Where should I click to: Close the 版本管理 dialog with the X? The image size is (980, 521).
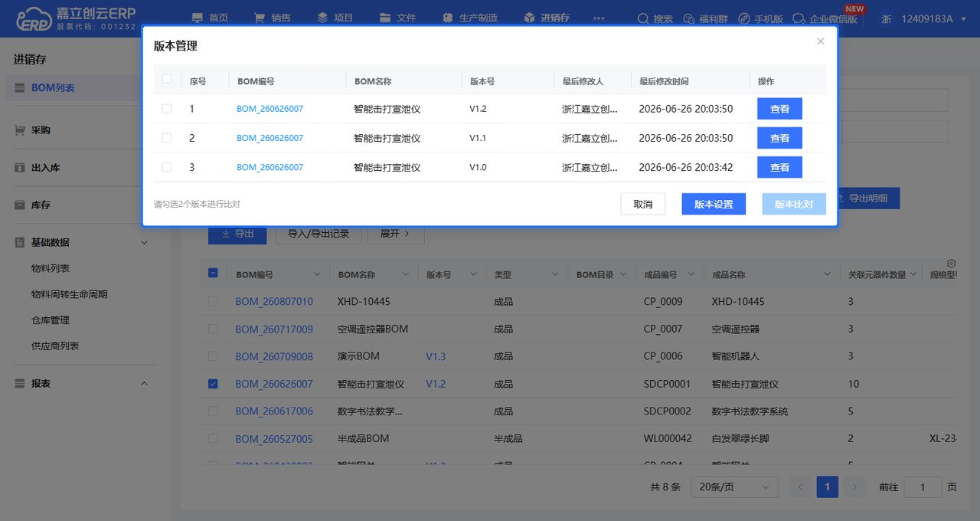pyautogui.click(x=821, y=41)
